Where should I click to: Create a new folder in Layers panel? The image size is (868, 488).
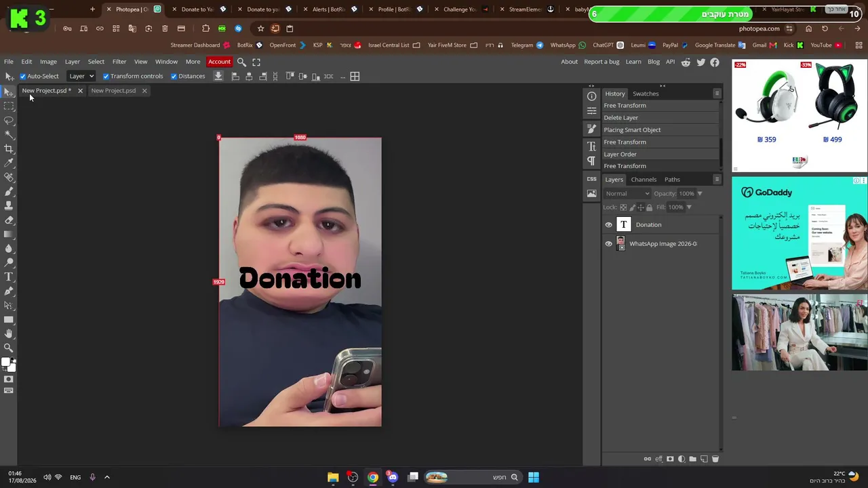tap(692, 459)
